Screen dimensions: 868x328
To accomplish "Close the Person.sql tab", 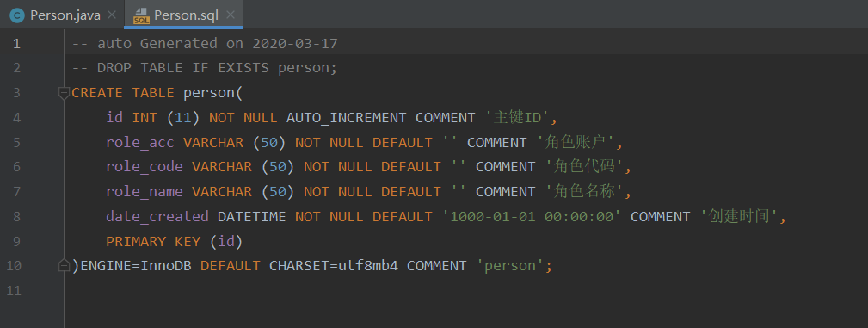I will [x=231, y=15].
